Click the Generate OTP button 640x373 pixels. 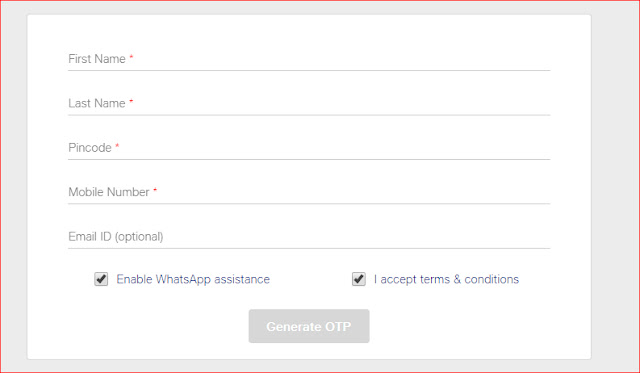(x=309, y=326)
